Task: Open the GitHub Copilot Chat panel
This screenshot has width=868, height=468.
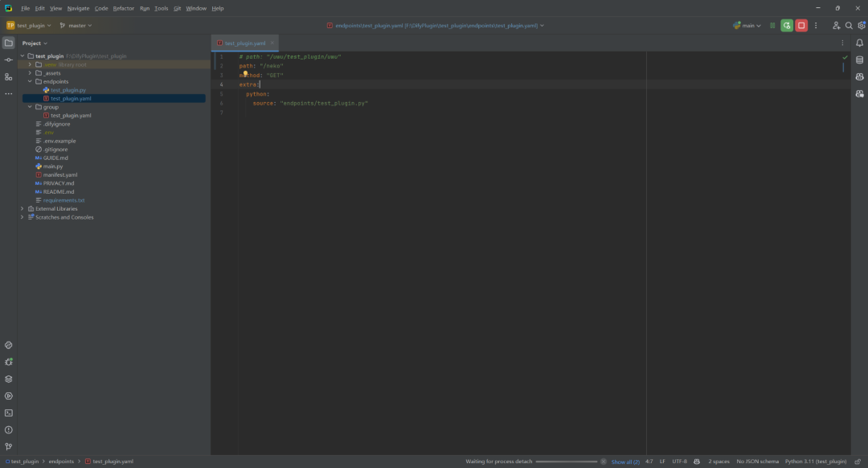Action: tap(859, 93)
